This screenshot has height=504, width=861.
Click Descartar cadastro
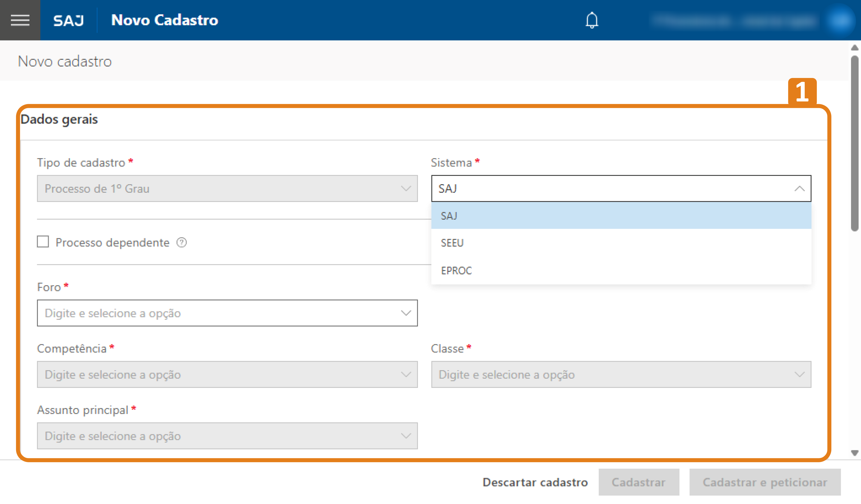pyautogui.click(x=535, y=482)
